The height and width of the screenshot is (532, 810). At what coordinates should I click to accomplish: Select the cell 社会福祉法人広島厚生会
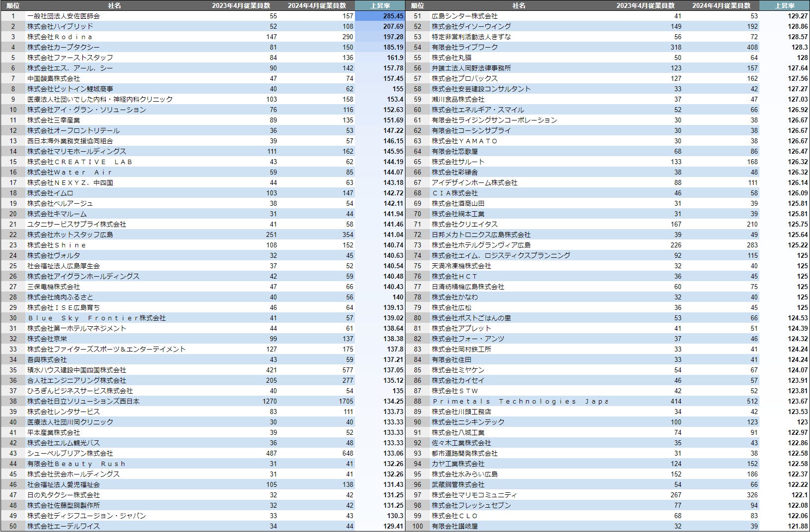[63, 266]
